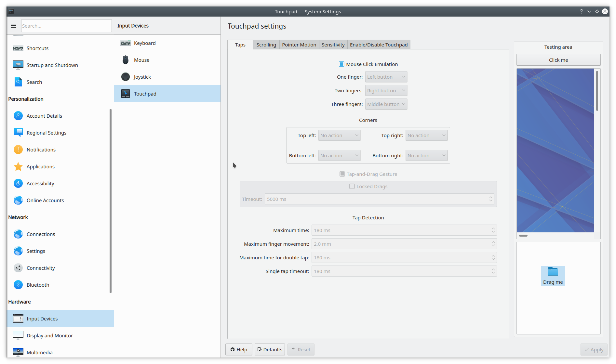Click the sidebar vertical scrollbar
The image size is (616, 364).
111,201
